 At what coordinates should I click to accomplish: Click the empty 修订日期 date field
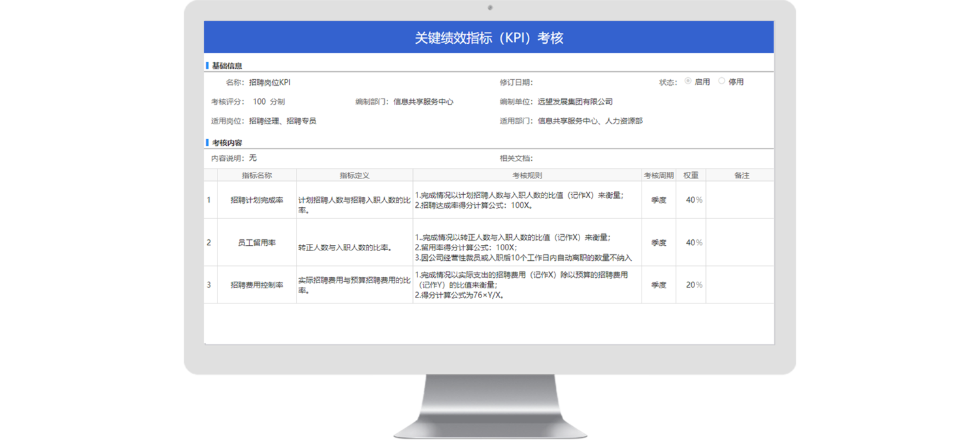pos(588,82)
